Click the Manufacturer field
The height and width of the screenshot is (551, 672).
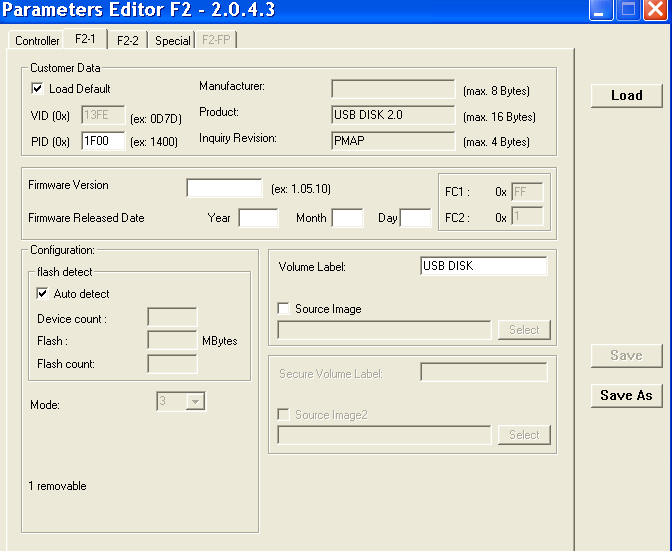(x=392, y=89)
